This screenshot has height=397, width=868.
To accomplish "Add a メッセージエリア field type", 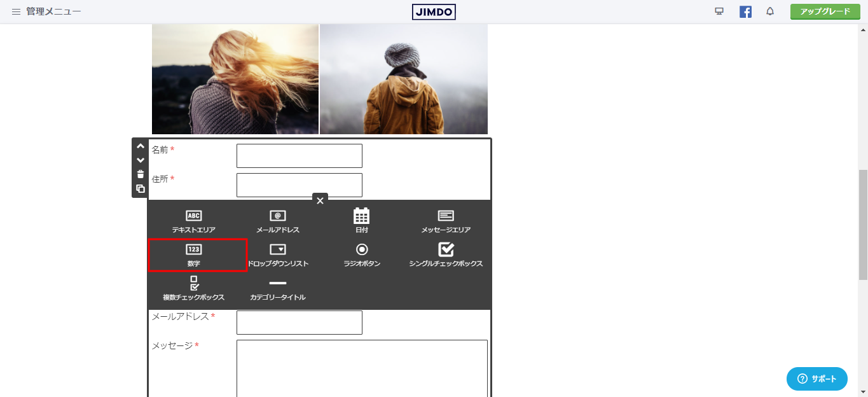I will [x=446, y=221].
